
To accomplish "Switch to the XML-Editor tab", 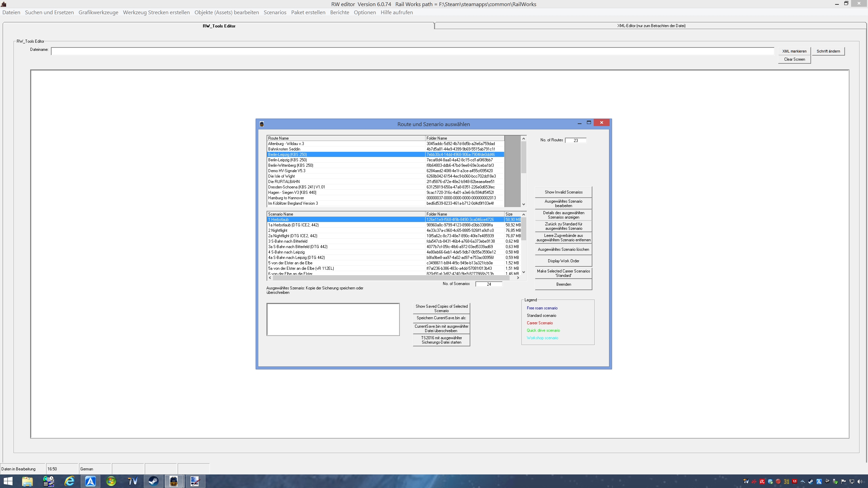I will tap(651, 26).
